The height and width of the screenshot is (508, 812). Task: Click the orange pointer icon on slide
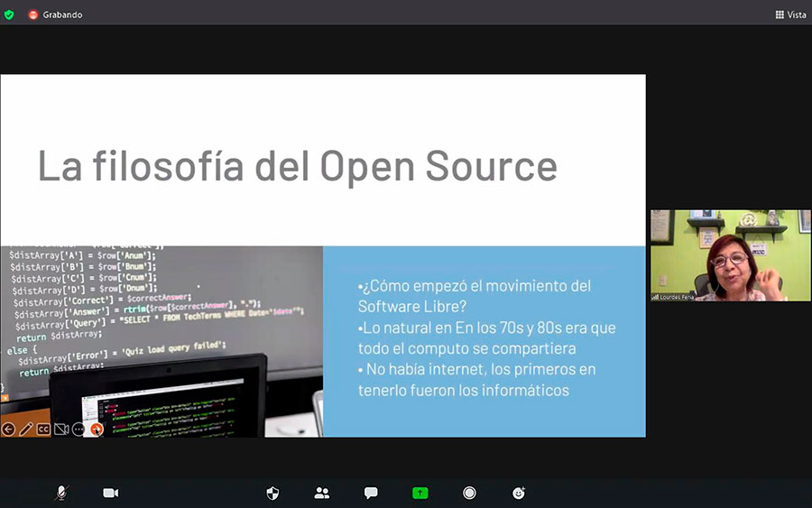tap(97, 429)
